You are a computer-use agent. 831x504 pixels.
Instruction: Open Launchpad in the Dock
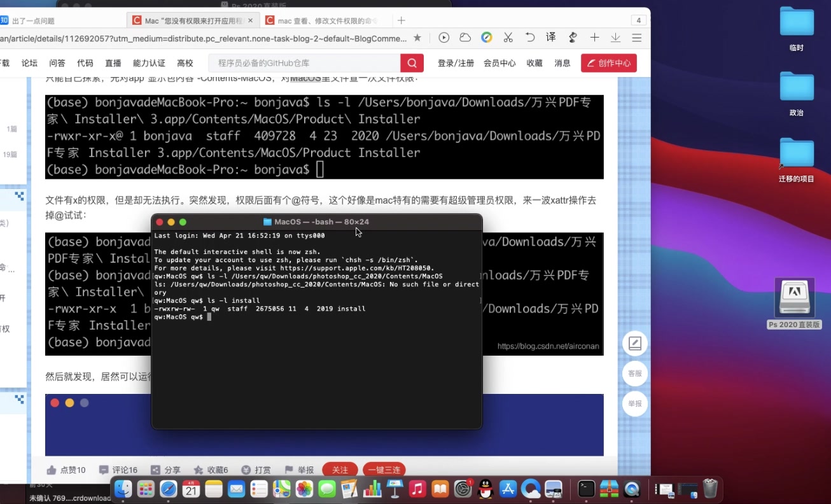pos(146,489)
